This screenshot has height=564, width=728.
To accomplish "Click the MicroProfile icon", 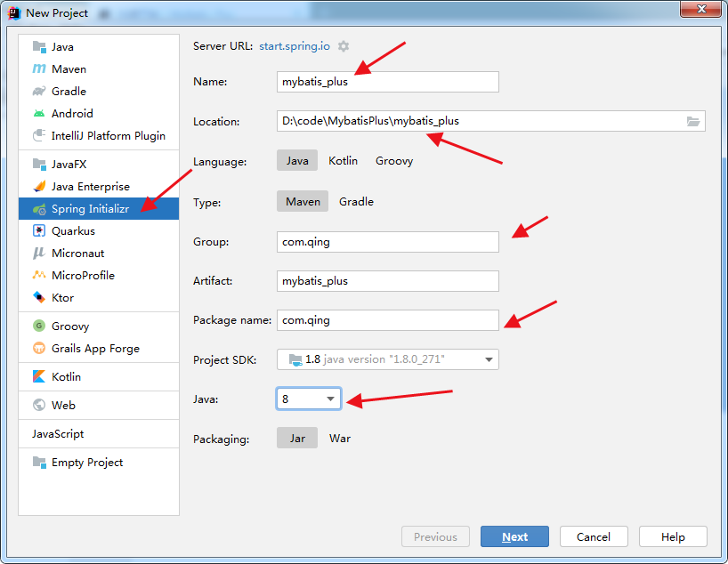I will [39, 275].
